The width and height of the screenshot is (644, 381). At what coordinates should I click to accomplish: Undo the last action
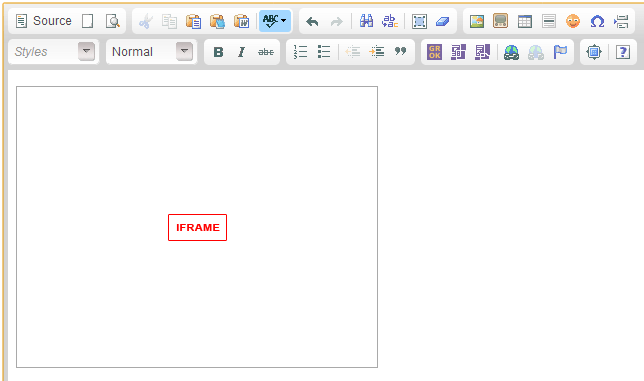313,21
